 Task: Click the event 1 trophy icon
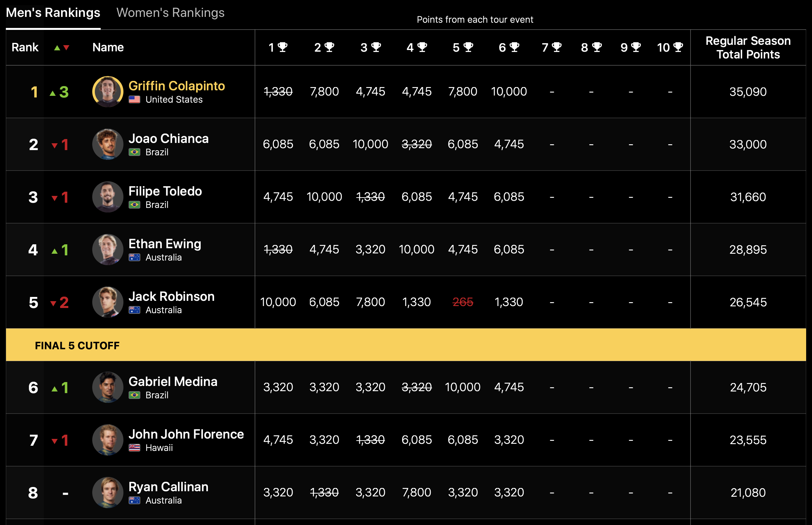tap(283, 47)
